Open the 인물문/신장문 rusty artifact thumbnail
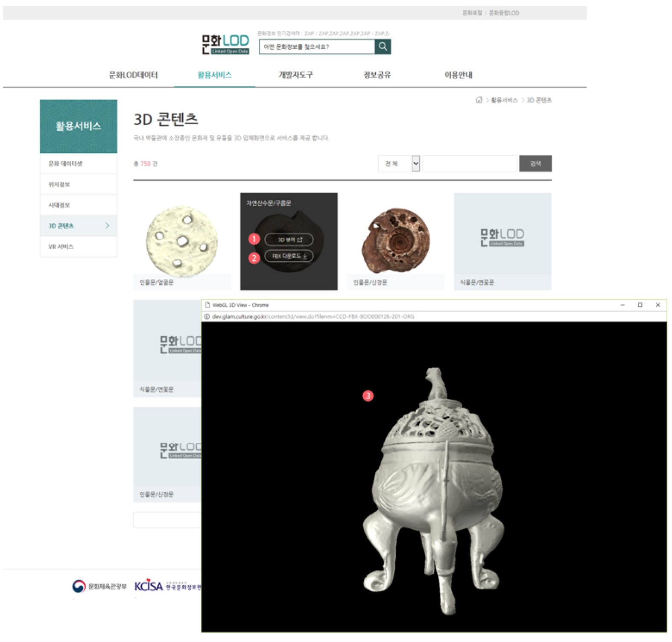The width and height of the screenshot is (672, 642). [396, 242]
